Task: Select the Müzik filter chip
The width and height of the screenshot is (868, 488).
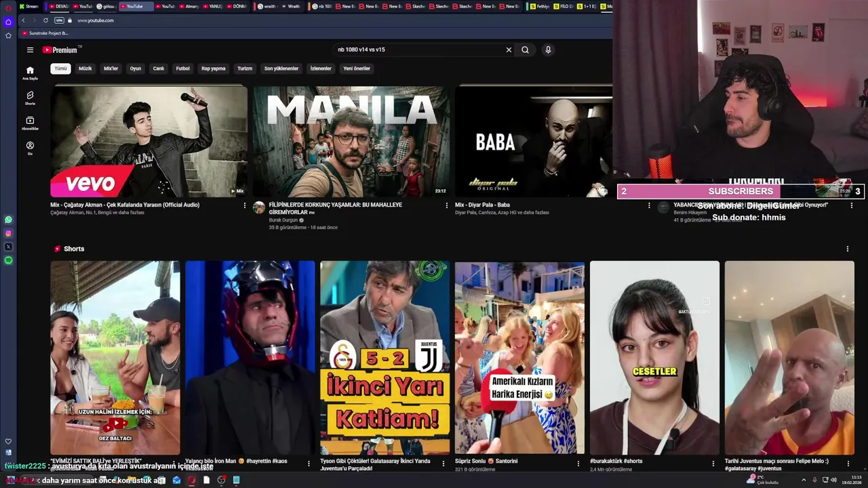Action: tap(85, 68)
